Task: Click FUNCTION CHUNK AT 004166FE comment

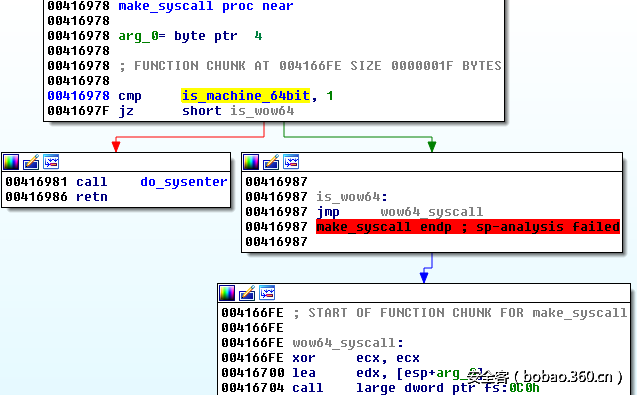Action: 310,66
